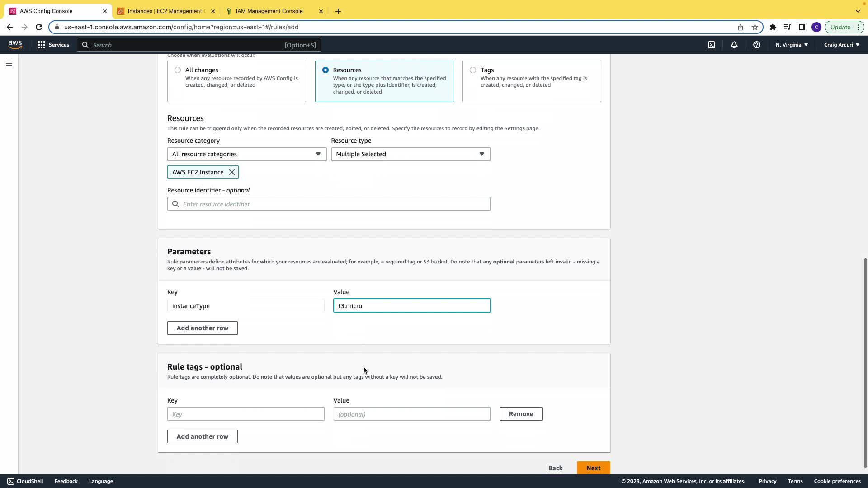Select the Tags radio option
Screen dimensions: 868x488
473,70
